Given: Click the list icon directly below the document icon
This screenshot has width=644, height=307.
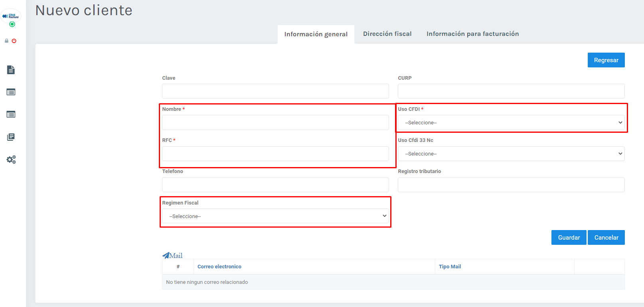Looking at the screenshot, I should coord(11,92).
